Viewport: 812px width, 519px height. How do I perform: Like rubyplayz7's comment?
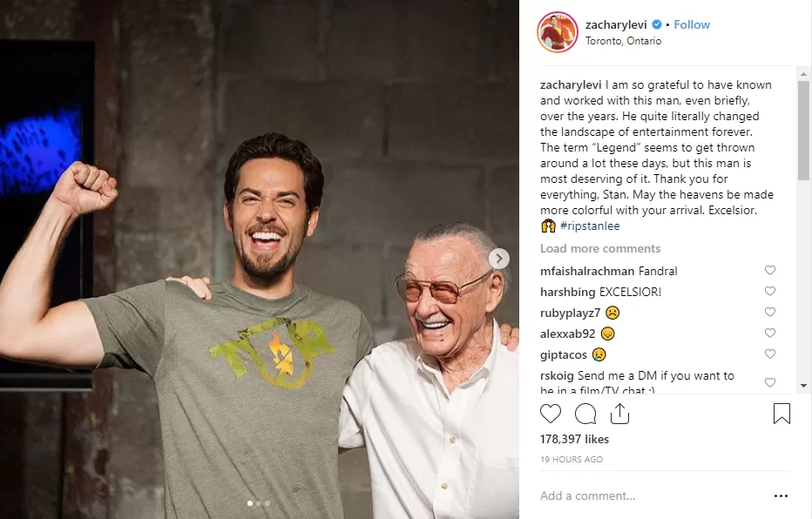point(769,313)
